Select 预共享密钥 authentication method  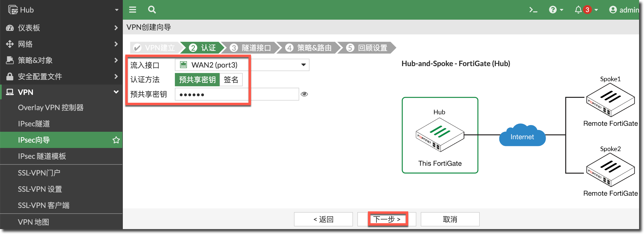pyautogui.click(x=197, y=80)
